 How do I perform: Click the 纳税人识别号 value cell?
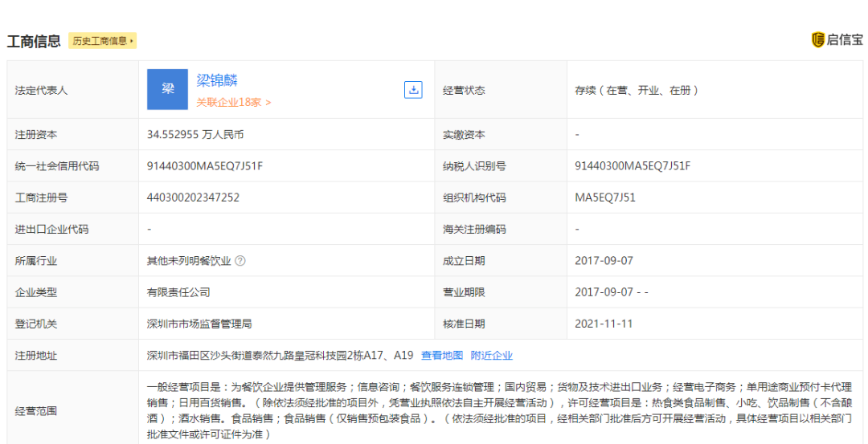633,166
